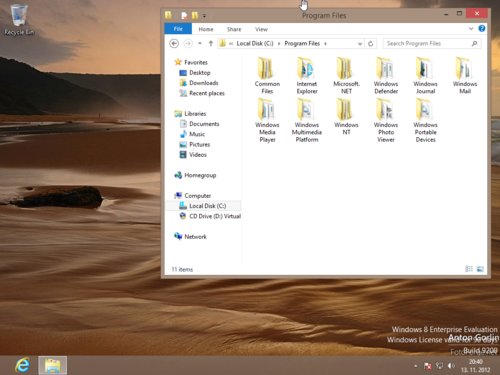Launch Internet Explorer from the taskbar
Viewport: 500px width, 375px height.
pos(22,365)
